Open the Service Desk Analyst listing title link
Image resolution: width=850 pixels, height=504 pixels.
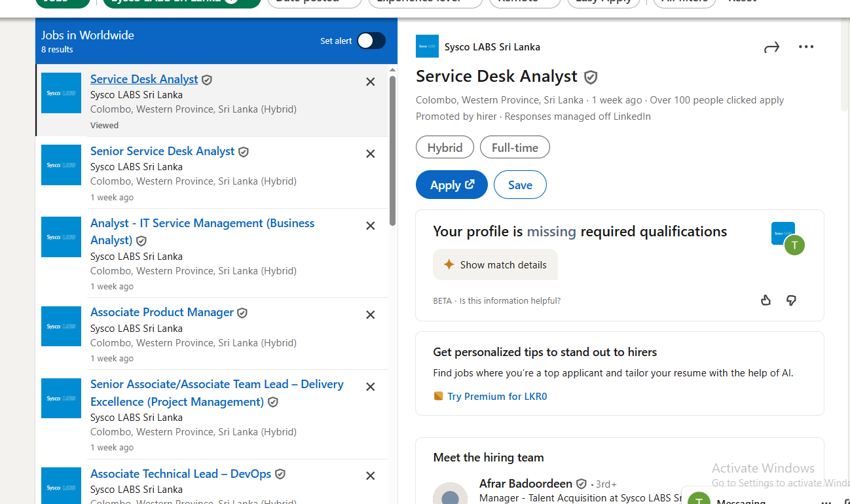tap(144, 79)
